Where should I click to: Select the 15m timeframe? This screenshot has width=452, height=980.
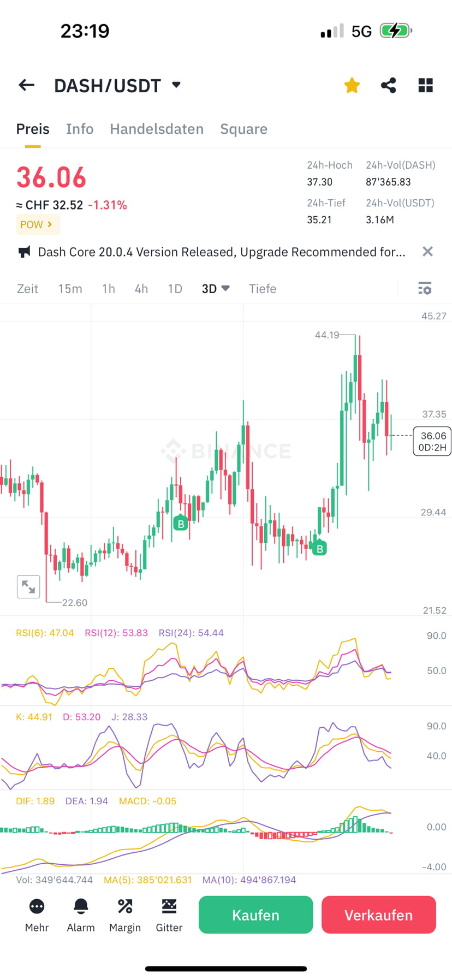pos(70,288)
